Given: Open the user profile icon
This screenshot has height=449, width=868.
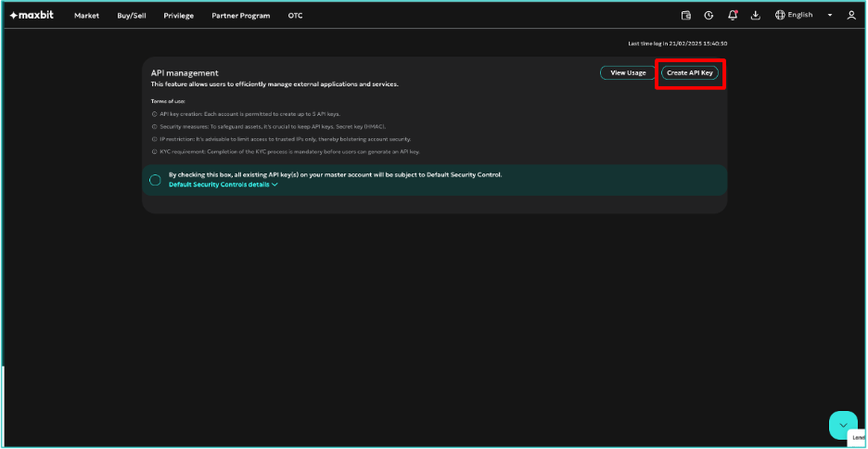Looking at the screenshot, I should pyautogui.click(x=851, y=16).
